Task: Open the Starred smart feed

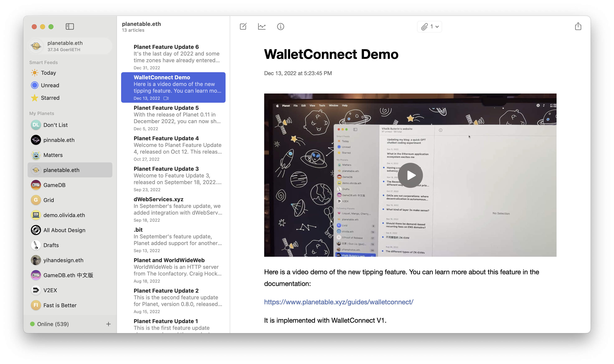Action: point(70,98)
